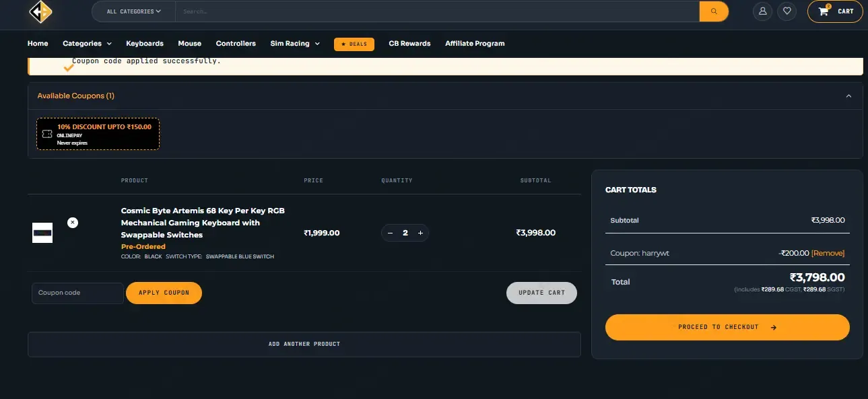Open the Cart button in header
868x399 pixels.
point(835,11)
